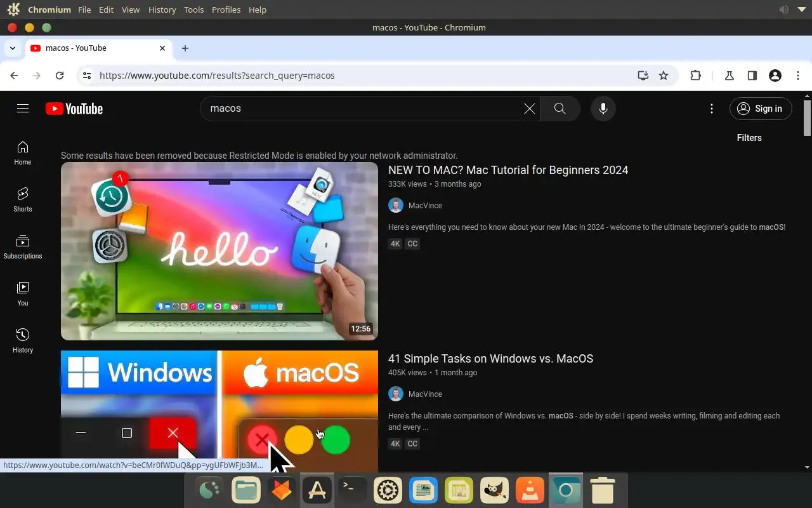Open Subscriptions in the sidebar

(x=23, y=247)
